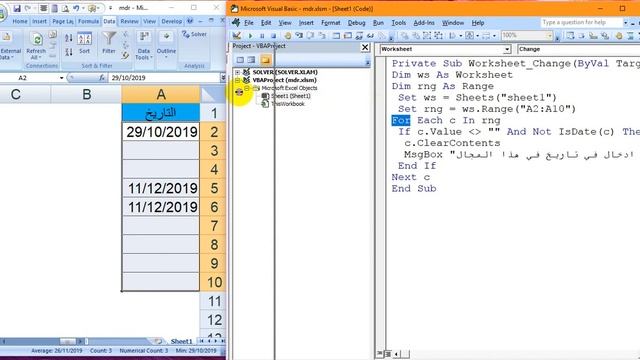The width and height of the screenshot is (640, 360).
Task: Select column B header
Action: (x=86, y=94)
